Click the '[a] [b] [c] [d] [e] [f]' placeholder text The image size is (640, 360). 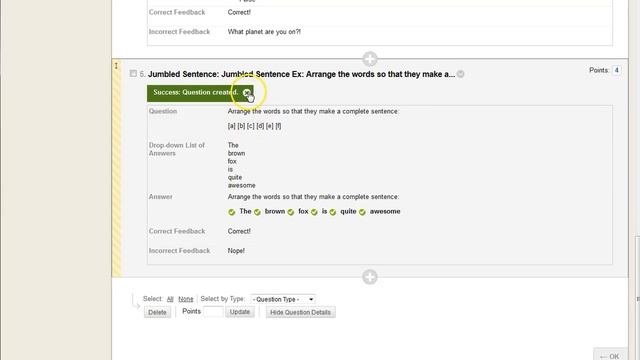254,126
